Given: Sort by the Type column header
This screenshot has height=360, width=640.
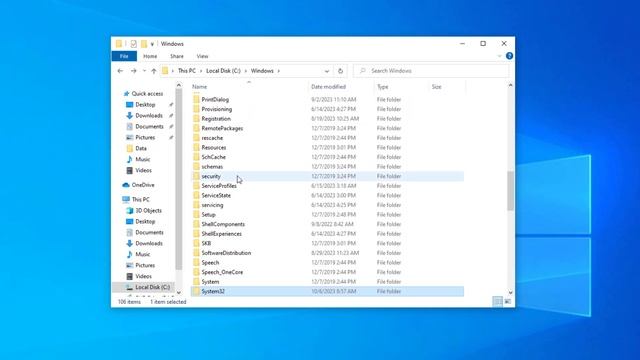Looking at the screenshot, I should click(x=383, y=87).
